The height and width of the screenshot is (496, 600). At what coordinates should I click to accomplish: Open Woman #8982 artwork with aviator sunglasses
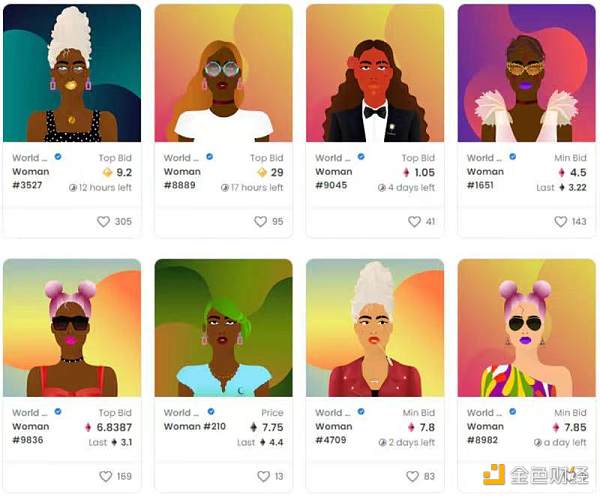point(527,328)
